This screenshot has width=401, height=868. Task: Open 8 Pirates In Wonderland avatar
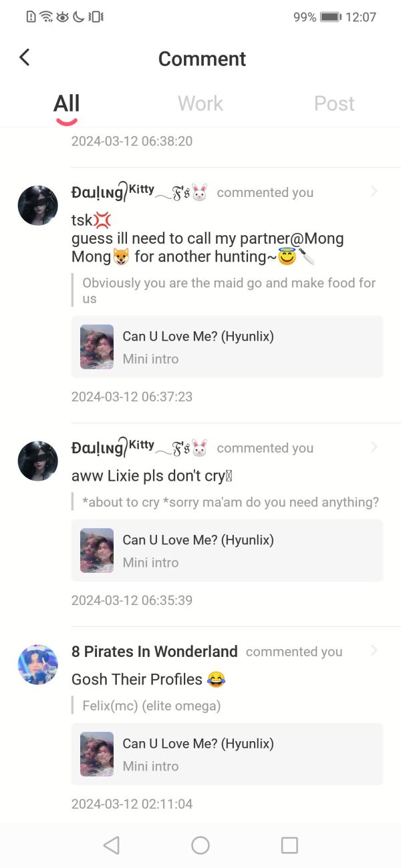click(x=37, y=664)
